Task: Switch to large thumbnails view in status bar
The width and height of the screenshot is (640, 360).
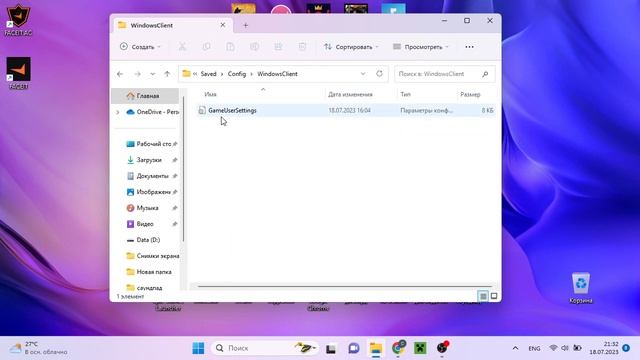Action: point(494,296)
